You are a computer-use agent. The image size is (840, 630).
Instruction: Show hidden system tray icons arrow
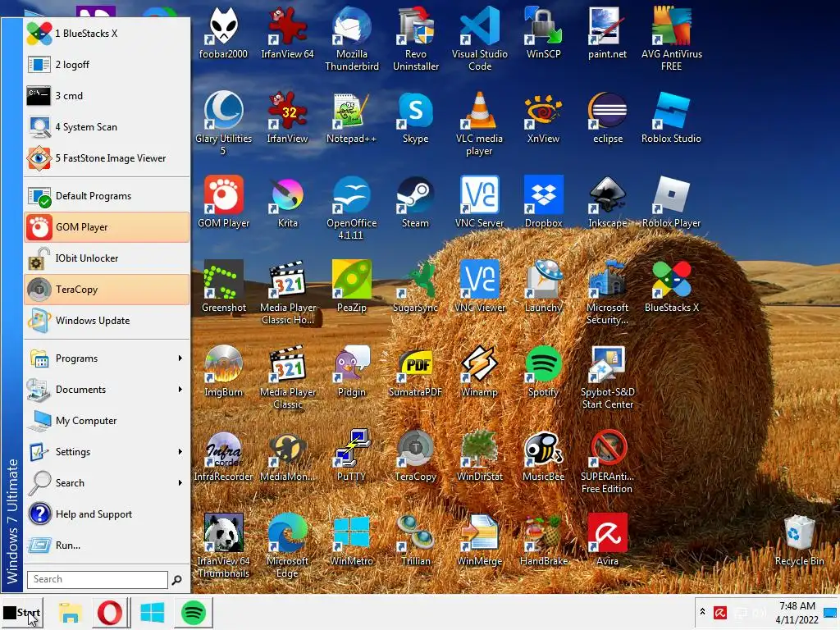tap(702, 611)
